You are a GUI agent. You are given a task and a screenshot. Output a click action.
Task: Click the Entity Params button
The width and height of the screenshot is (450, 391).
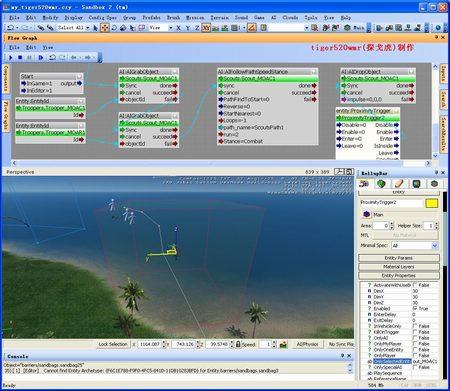click(399, 258)
